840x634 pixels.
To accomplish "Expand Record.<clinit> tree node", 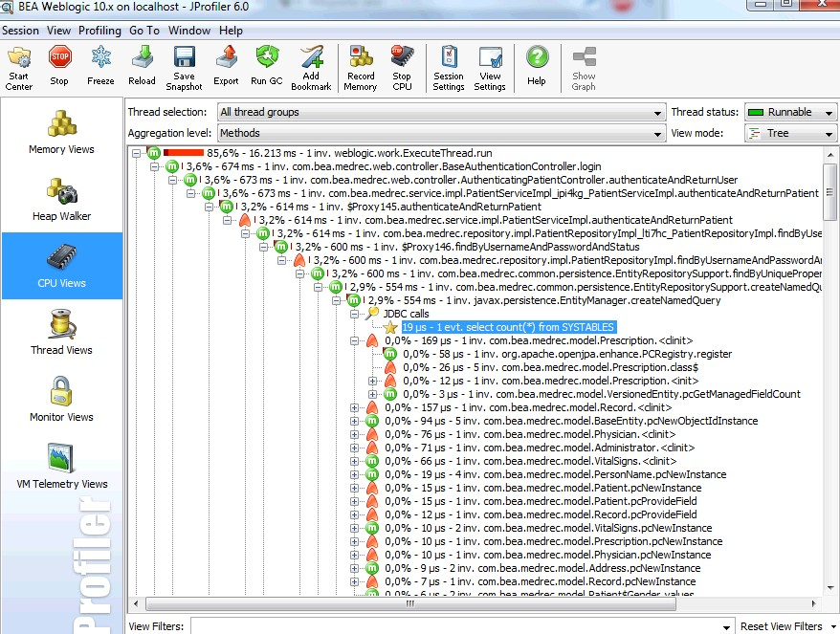I will tap(354, 407).
